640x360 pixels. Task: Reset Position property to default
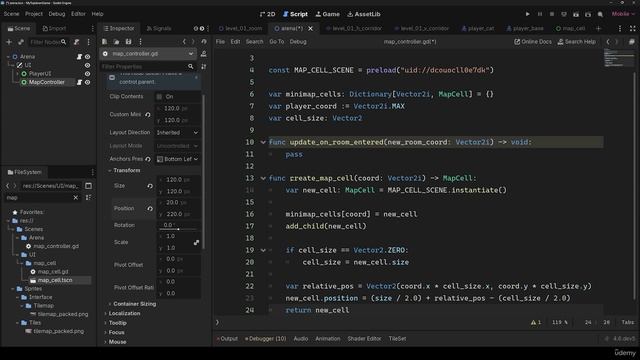150,209
